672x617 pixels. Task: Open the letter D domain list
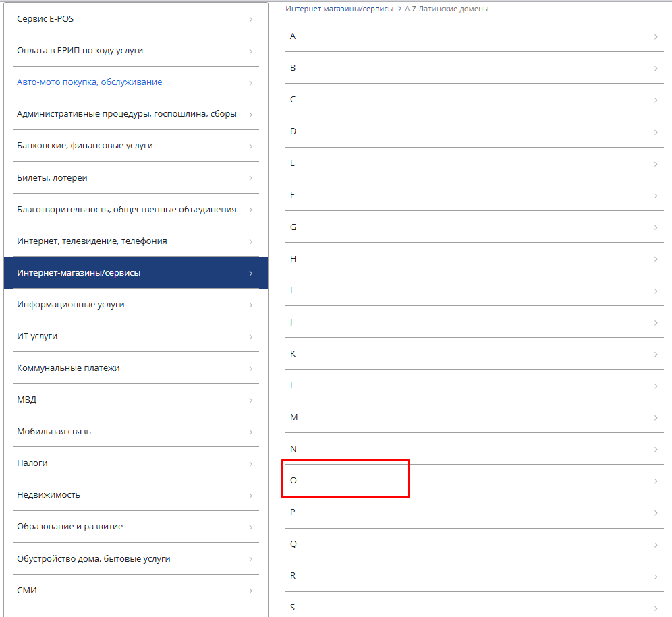(x=474, y=131)
